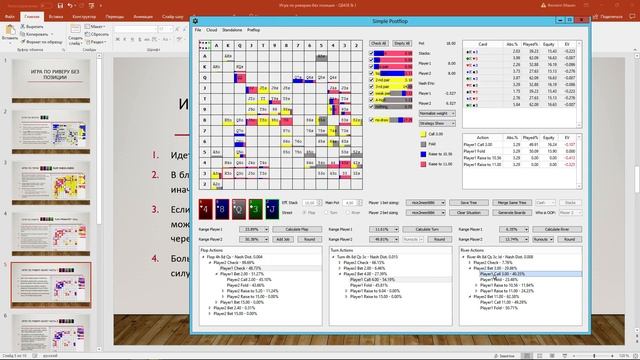This screenshot has width=640, height=360.
Task: Click the New Slide icon in the PowerPoint ribbon
Action: coord(76,29)
